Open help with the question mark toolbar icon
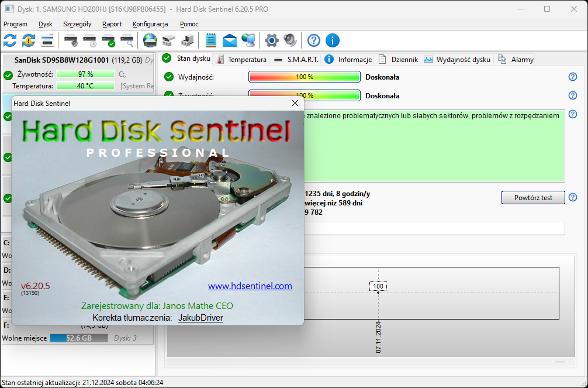Screen dimensions: 588x388 (x=313, y=40)
